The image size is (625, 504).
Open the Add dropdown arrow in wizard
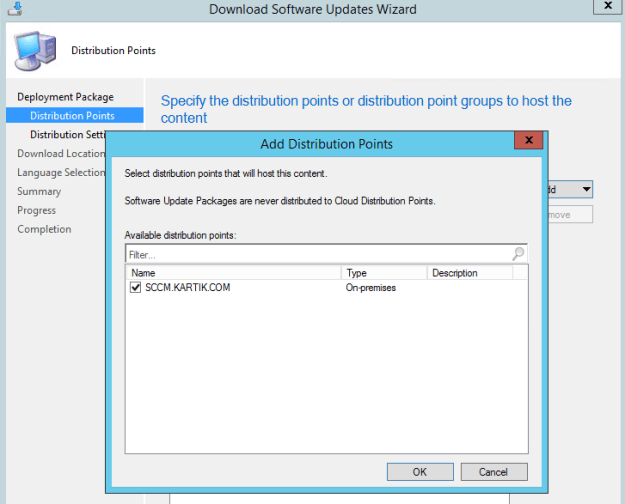(x=586, y=189)
